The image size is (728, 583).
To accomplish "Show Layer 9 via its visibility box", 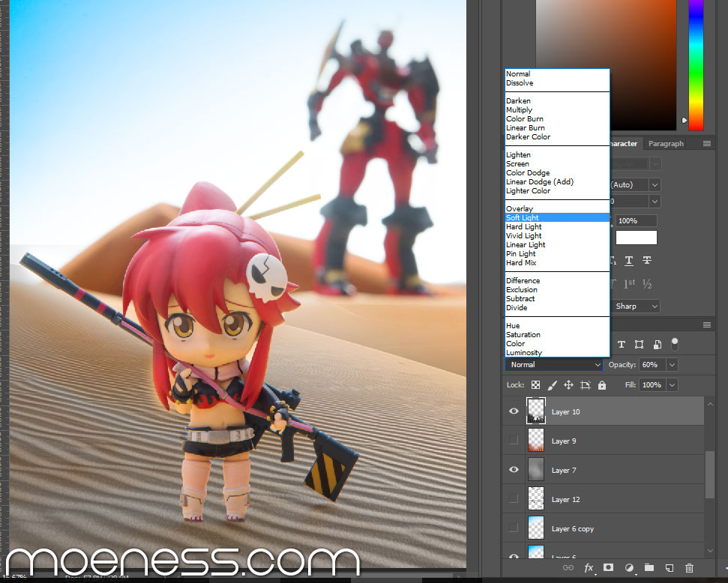I will click(x=514, y=440).
